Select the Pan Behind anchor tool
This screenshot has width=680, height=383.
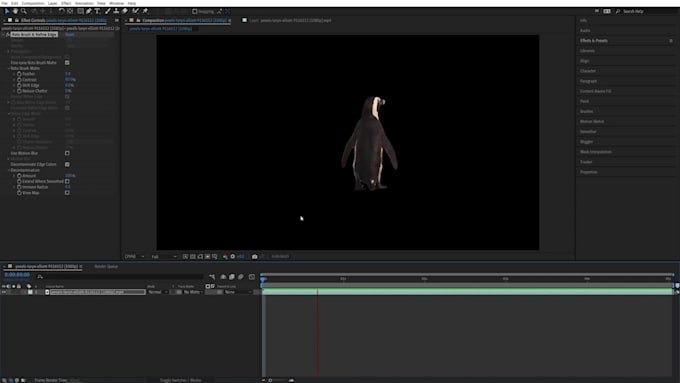pos(70,11)
